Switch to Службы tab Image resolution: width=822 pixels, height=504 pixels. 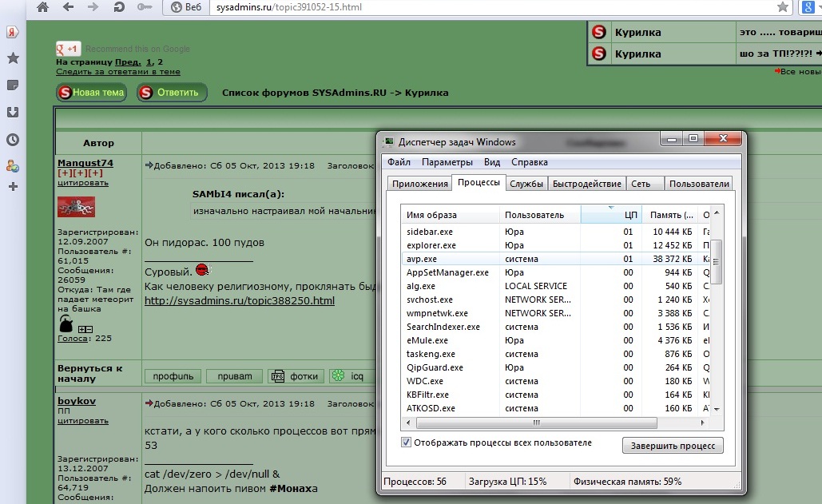click(526, 184)
